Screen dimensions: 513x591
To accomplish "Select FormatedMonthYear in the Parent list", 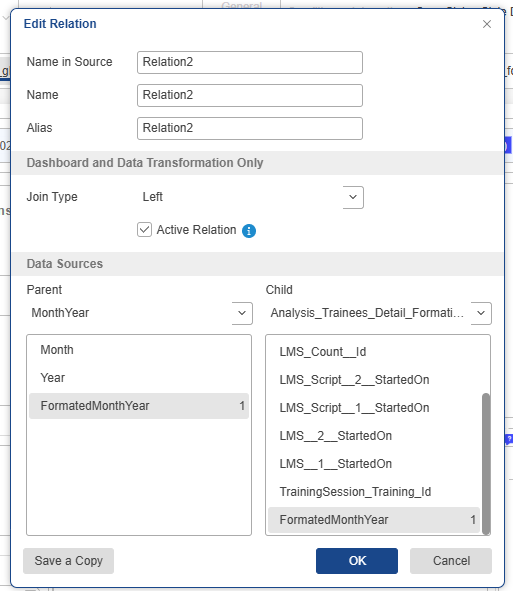I will click(139, 406).
